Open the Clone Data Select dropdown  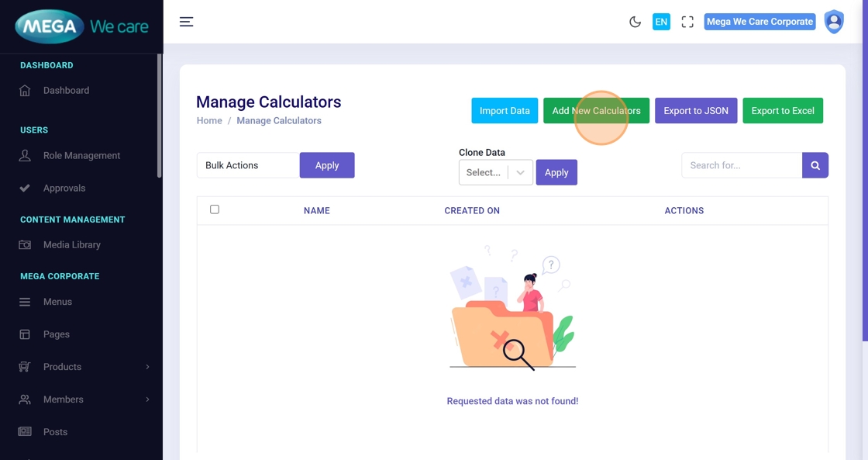tap(495, 172)
